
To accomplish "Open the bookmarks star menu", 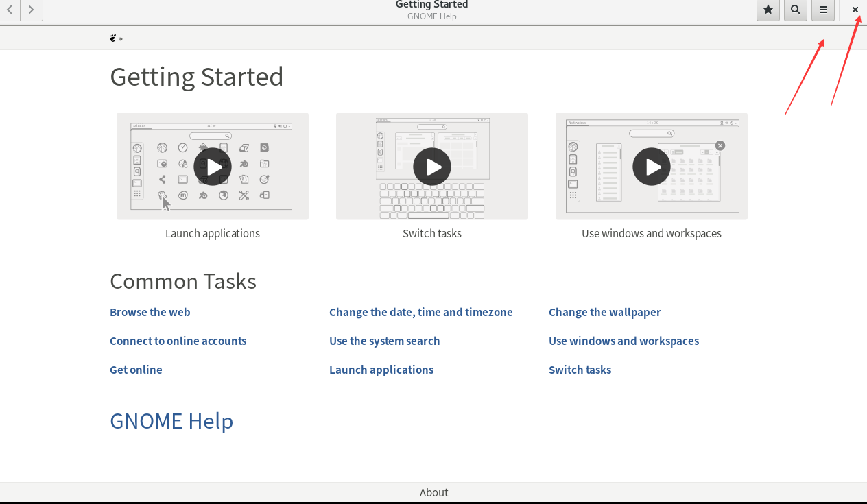I will click(768, 10).
